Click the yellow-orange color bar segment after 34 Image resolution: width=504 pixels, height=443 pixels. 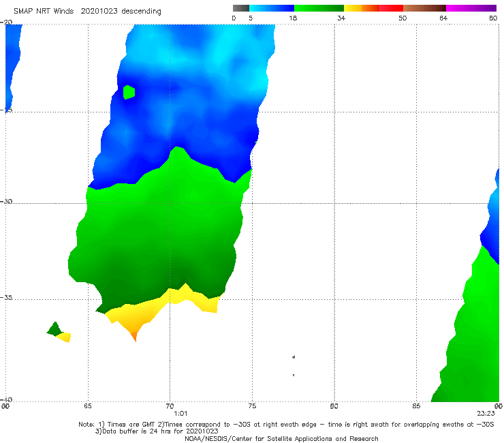pyautogui.click(x=362, y=8)
